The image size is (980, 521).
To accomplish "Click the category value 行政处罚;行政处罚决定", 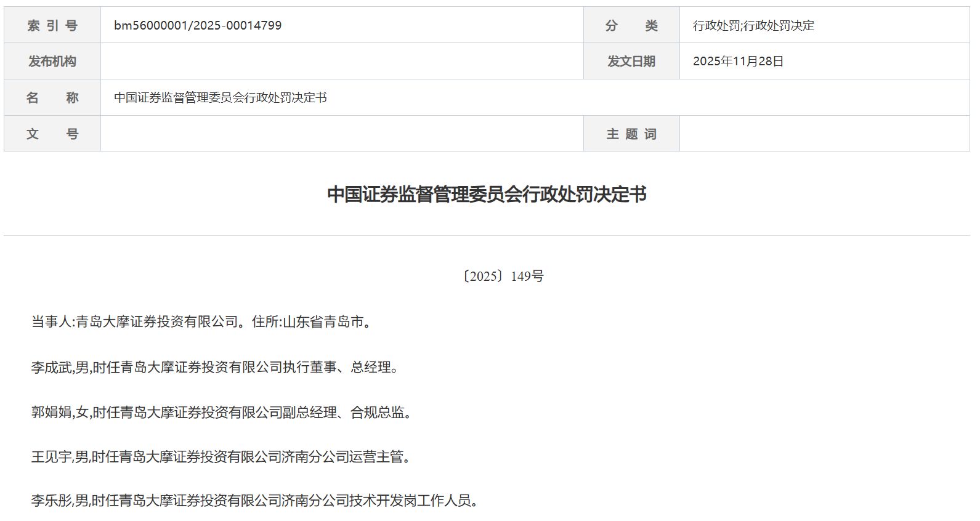I will [753, 25].
